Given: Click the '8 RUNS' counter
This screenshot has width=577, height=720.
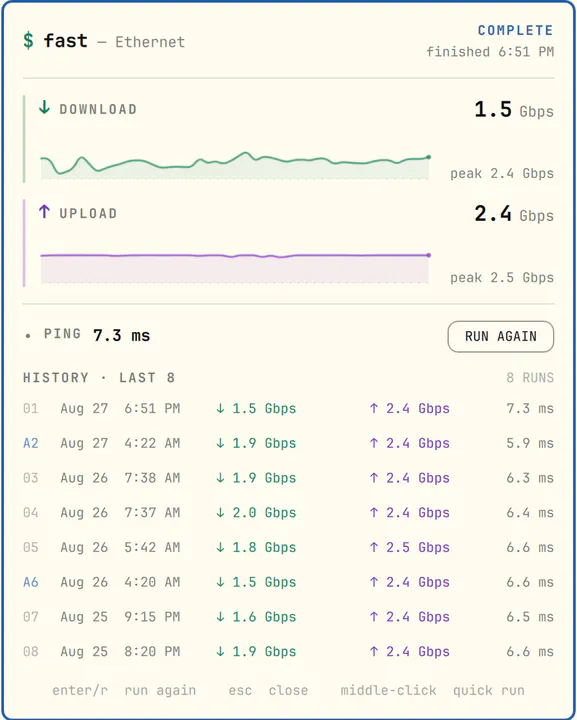Looking at the screenshot, I should [x=530, y=377].
